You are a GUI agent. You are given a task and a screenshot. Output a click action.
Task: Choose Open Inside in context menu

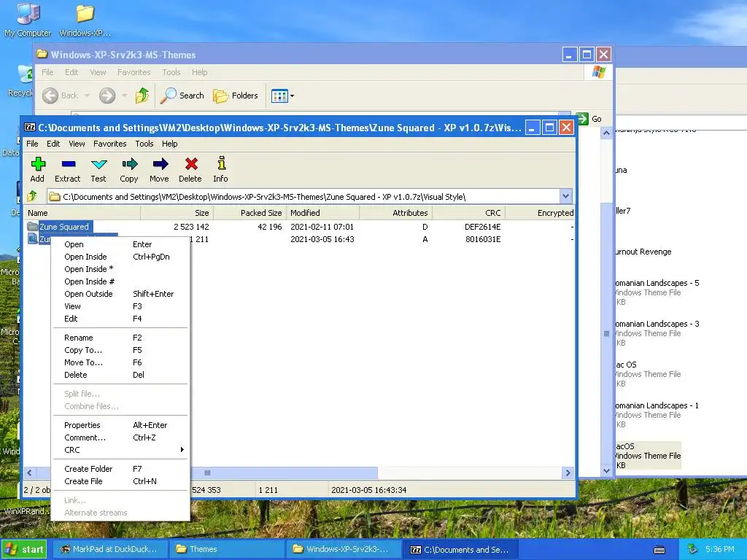pyautogui.click(x=120, y=257)
